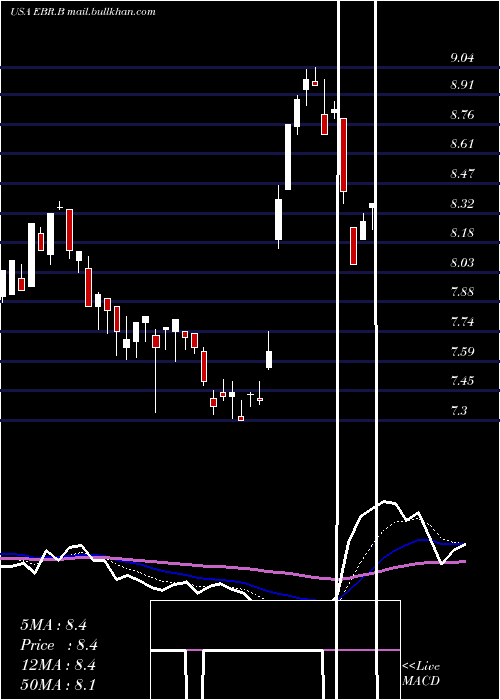Click the 8.03 price axis label
The height and width of the screenshot is (700, 500).
click(x=462, y=262)
